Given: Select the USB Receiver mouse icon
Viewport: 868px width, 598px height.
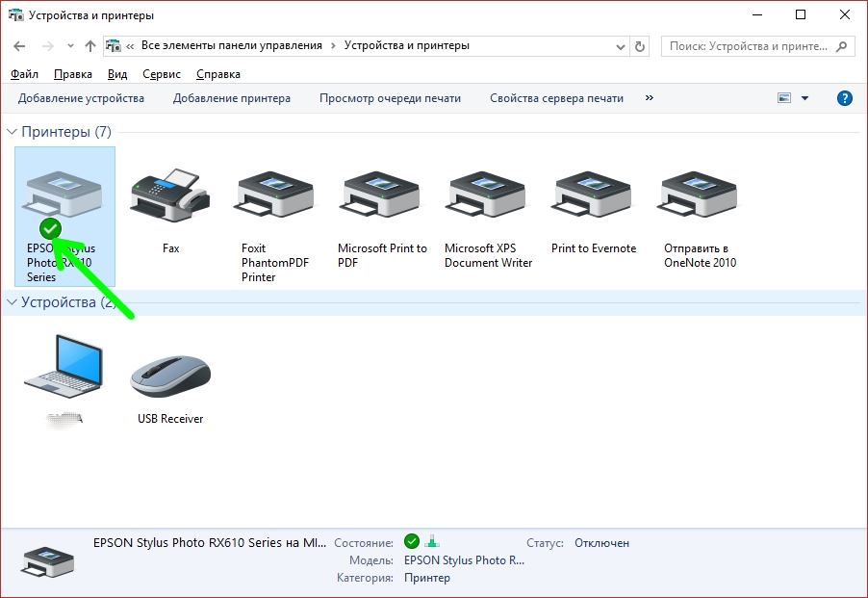Looking at the screenshot, I should pyautogui.click(x=170, y=376).
